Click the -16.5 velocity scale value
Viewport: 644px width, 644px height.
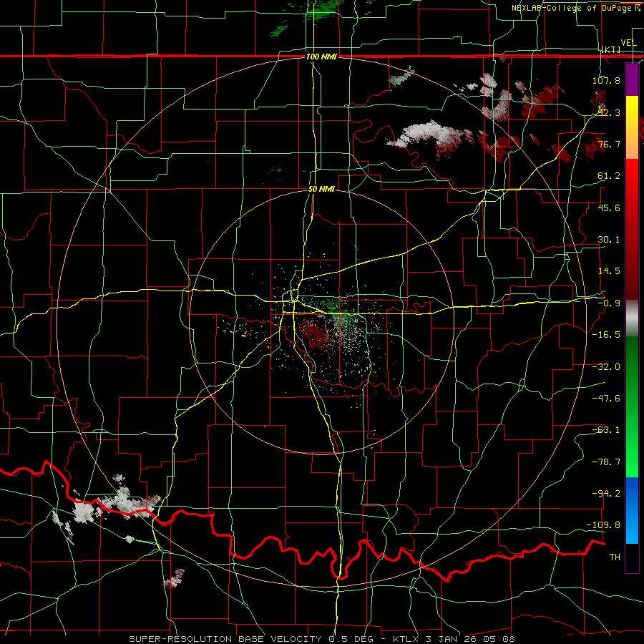click(x=606, y=335)
